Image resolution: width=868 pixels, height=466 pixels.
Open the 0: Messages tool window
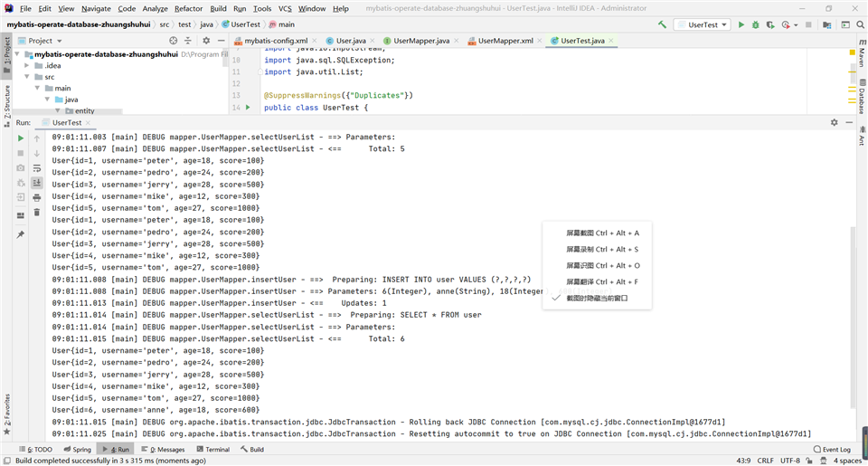[163, 450]
